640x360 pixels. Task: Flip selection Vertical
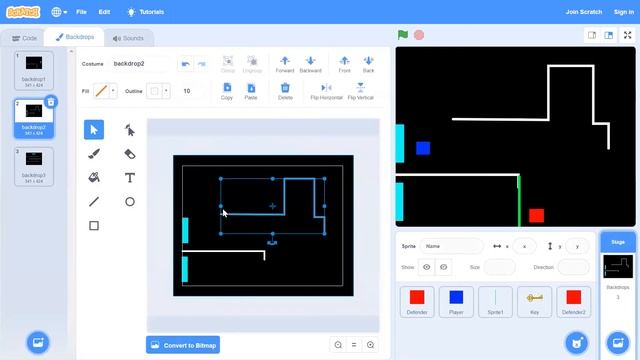click(x=360, y=91)
